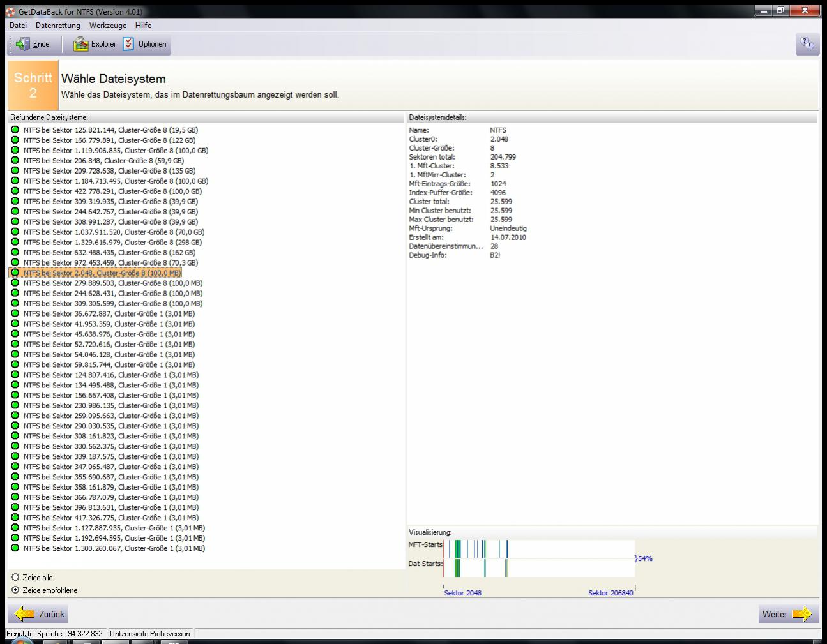Click the green dot of Sektor 125.821.144
This screenshot has width=827, height=644.
[x=15, y=130]
